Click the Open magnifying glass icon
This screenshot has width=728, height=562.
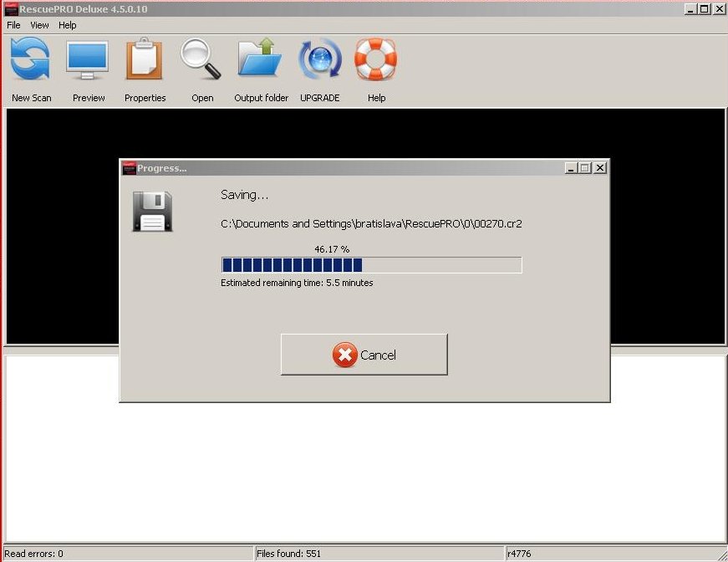(x=201, y=60)
